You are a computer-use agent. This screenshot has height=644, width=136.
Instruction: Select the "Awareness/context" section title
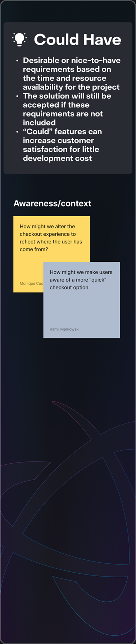(52, 203)
